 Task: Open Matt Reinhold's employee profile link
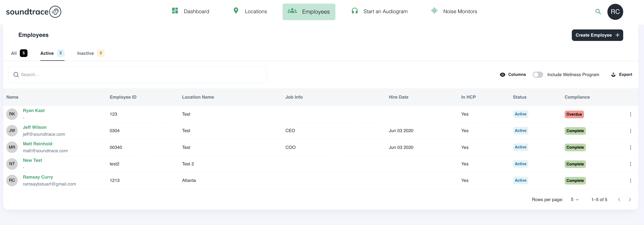(x=38, y=144)
